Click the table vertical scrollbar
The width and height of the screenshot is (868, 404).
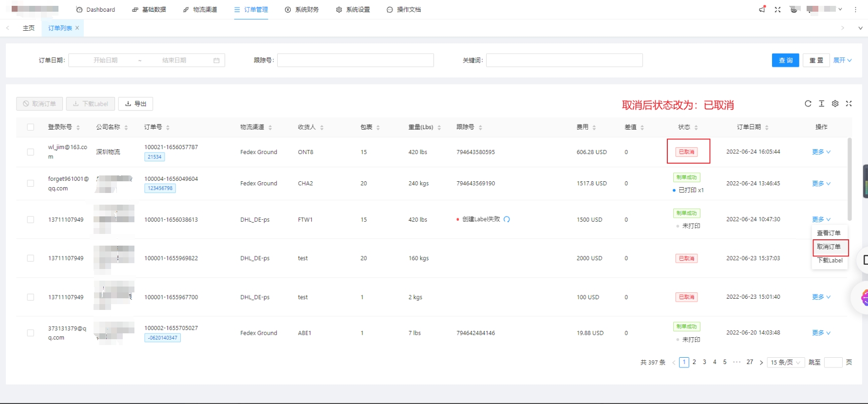point(849,179)
